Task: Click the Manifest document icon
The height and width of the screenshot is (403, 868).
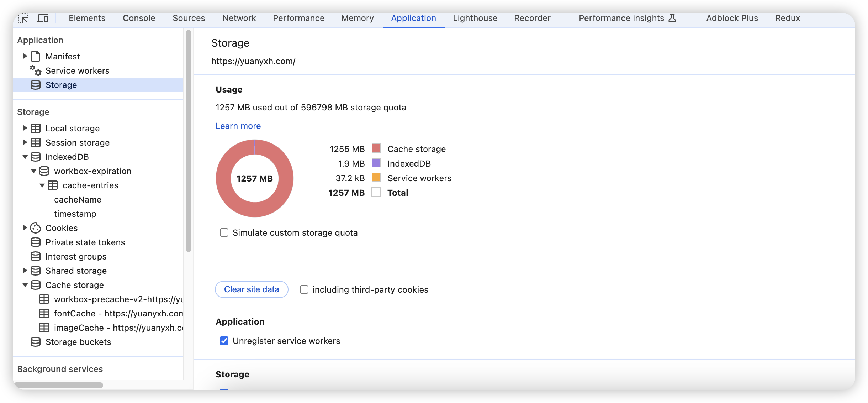Action: point(36,56)
